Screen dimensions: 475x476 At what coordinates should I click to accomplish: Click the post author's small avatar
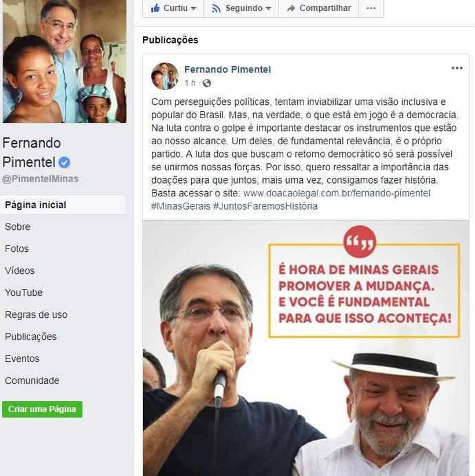165,76
